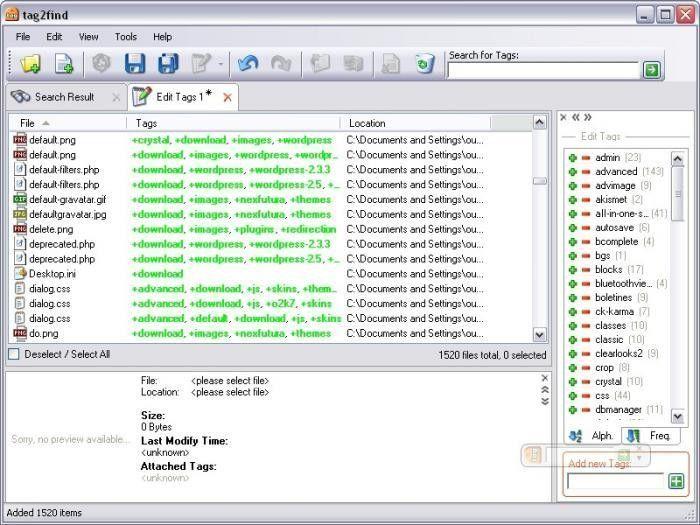The height and width of the screenshot is (525, 700).
Task: Click the recycle bin toolbar icon
Action: 425,63
